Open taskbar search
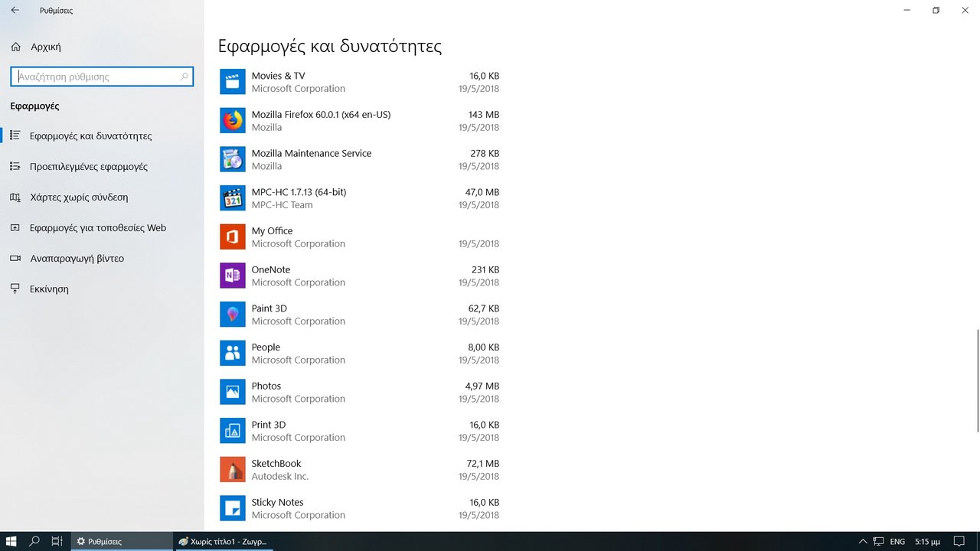 [34, 541]
